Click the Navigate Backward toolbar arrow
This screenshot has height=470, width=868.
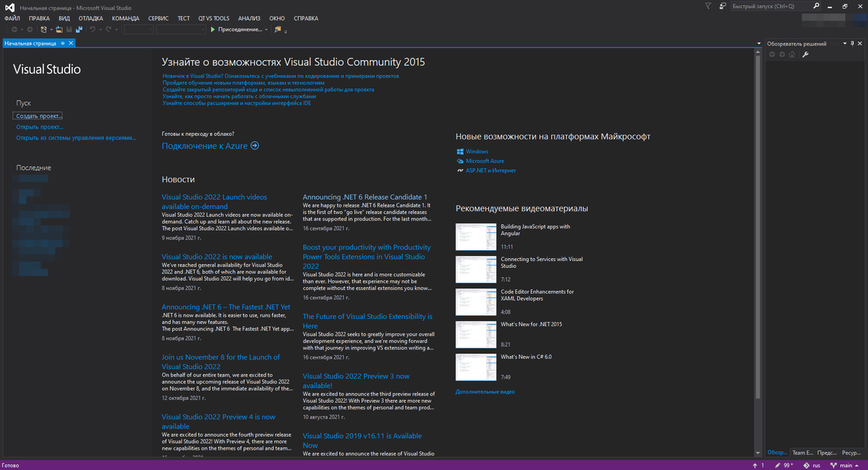point(14,30)
